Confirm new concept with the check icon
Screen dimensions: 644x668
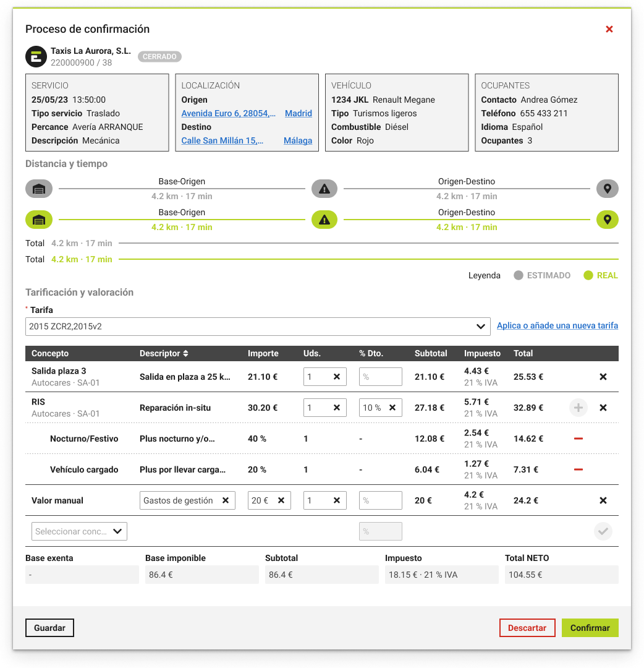point(603,531)
